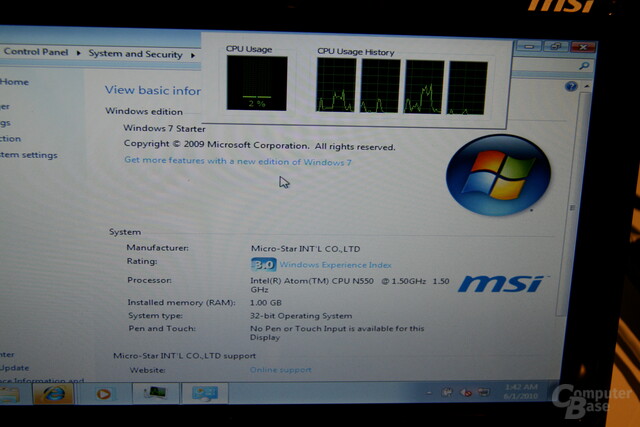Open the taskbar clock showing 1:42 AM
Image resolution: width=640 pixels, height=427 pixels.
[521, 391]
